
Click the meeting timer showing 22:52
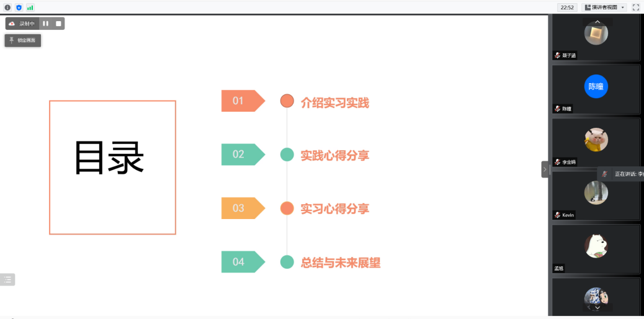(567, 7)
